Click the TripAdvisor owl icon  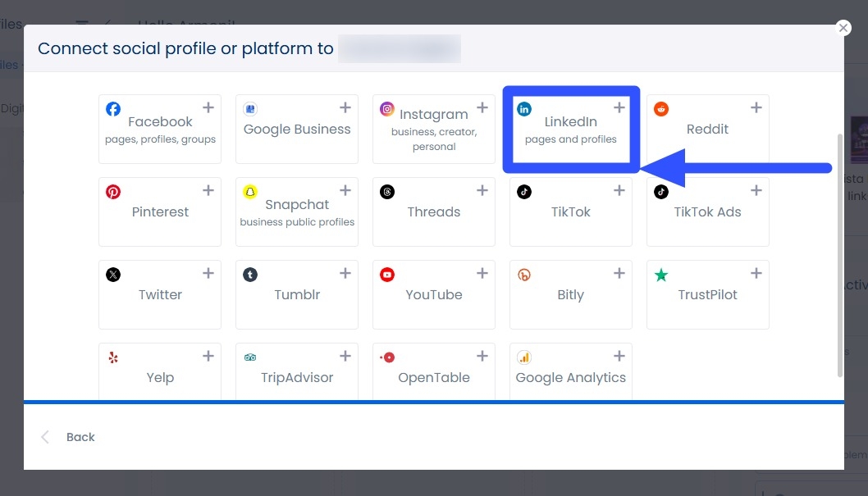249,357
